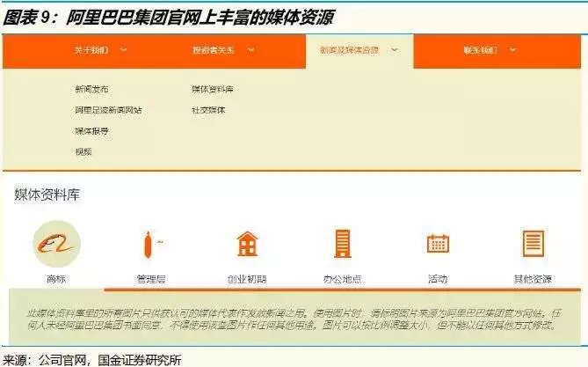
Task: Click the office building icon
Action: pos(343,244)
